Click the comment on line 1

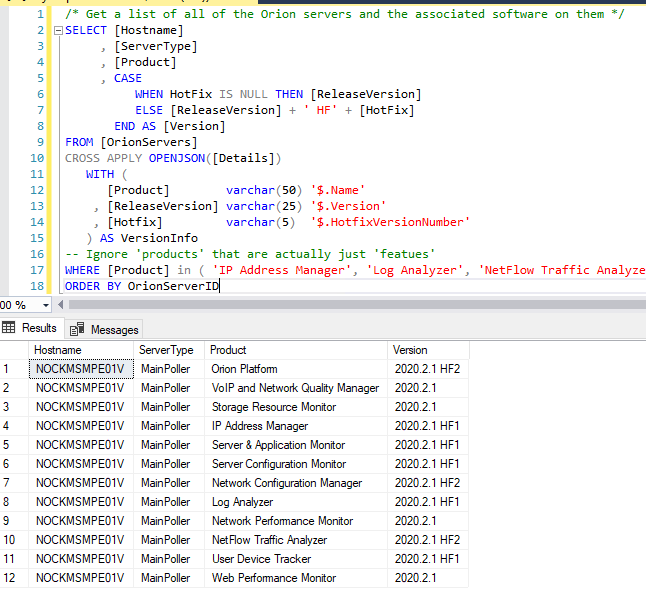(x=345, y=14)
